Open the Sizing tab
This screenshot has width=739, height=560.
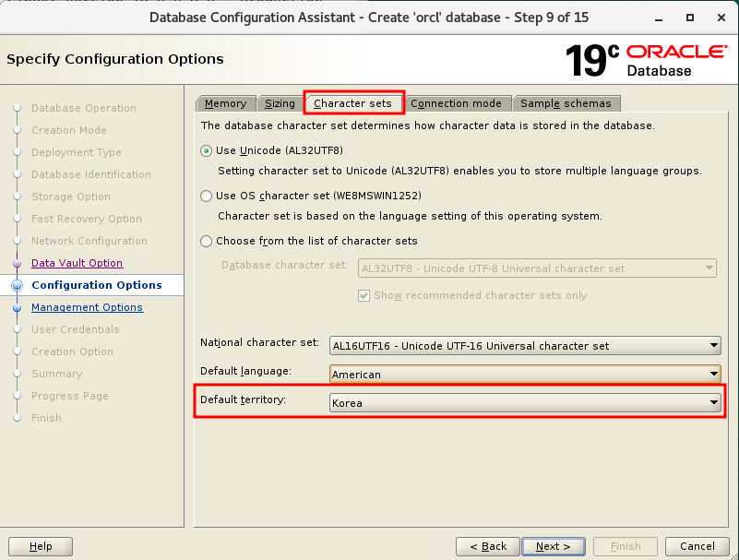280,103
